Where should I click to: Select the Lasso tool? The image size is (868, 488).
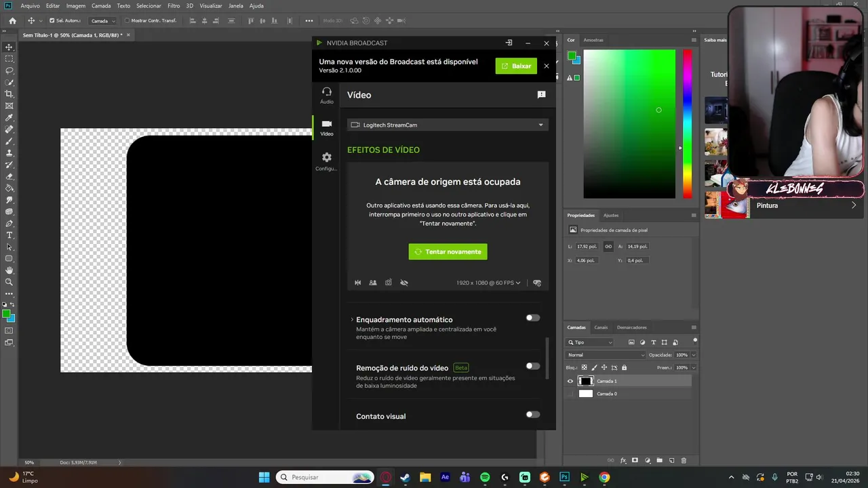(9, 70)
